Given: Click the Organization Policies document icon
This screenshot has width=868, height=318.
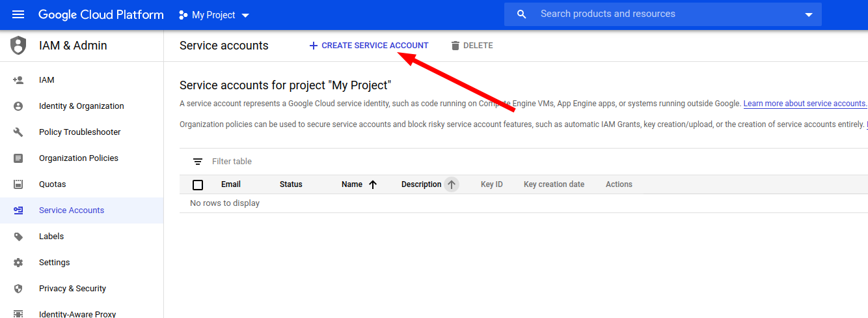Looking at the screenshot, I should point(18,158).
